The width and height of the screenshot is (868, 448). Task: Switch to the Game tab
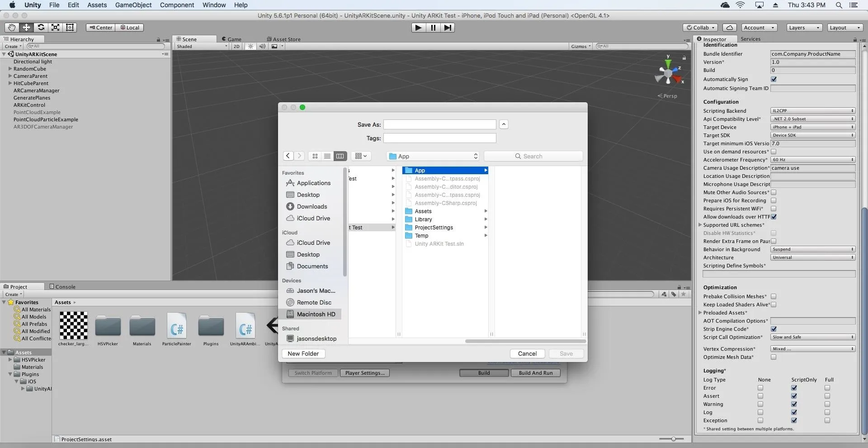(231, 39)
